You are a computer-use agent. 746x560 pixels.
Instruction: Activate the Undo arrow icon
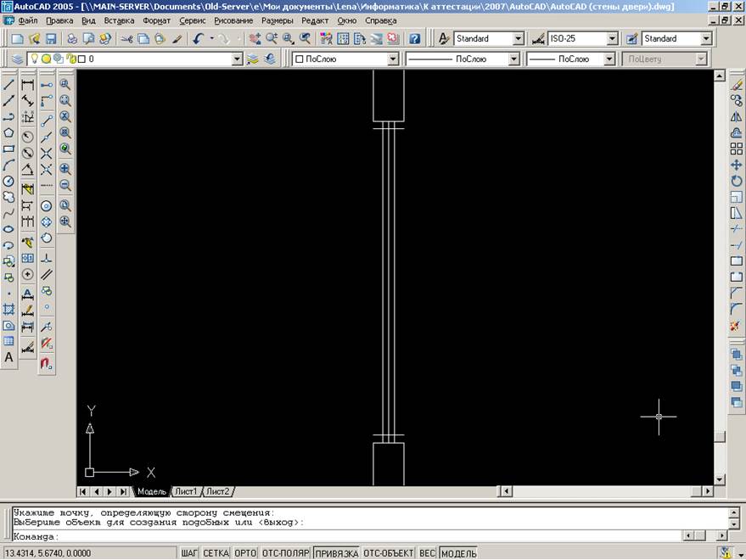point(199,38)
